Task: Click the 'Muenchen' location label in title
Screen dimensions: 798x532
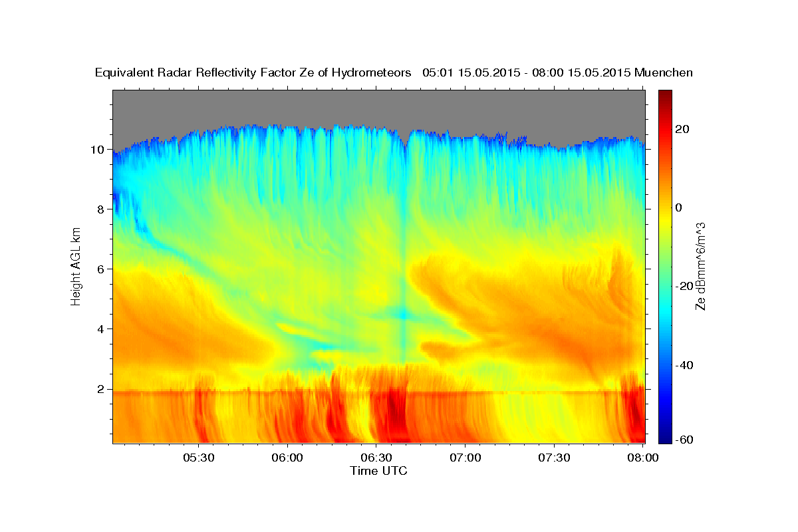Action: point(664,72)
